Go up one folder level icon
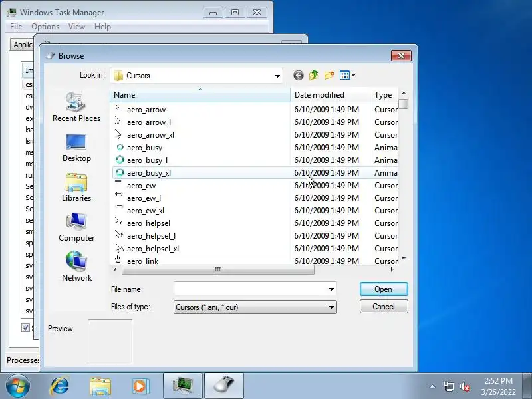Viewport: 532px width, 399px height. point(313,75)
